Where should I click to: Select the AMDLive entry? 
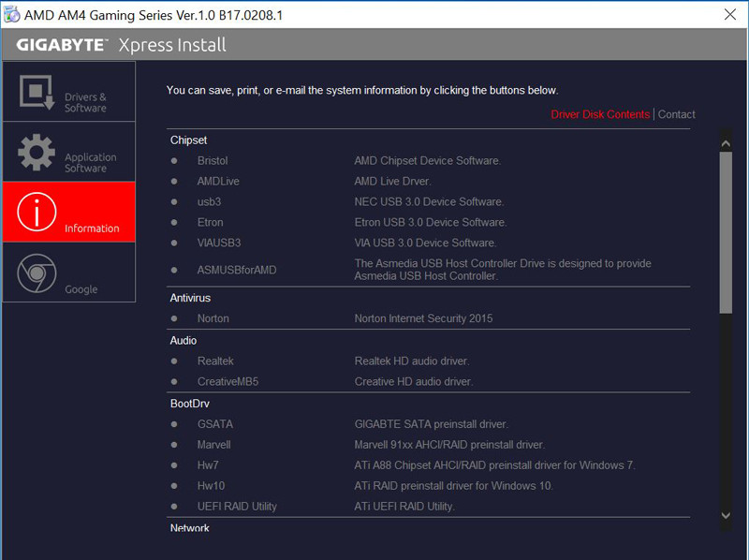pos(218,182)
